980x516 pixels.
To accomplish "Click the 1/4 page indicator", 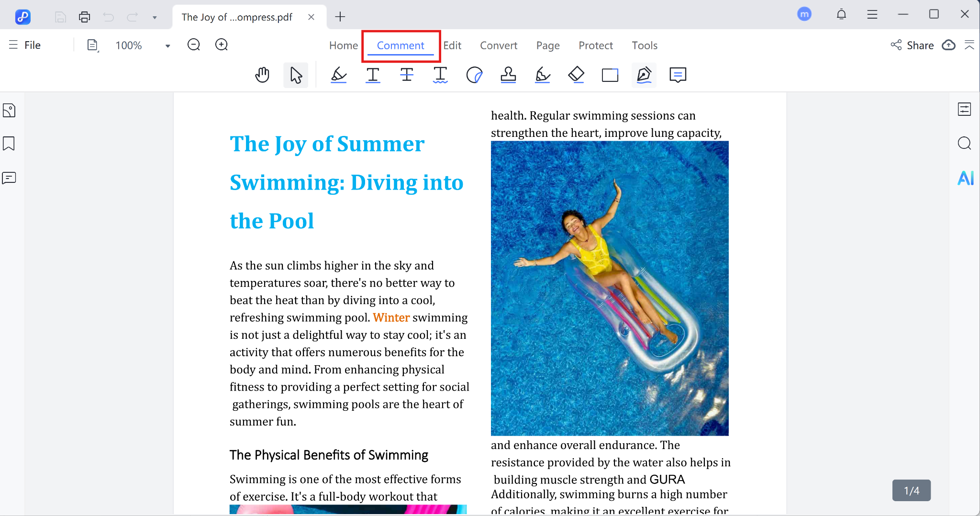I will 911,491.
